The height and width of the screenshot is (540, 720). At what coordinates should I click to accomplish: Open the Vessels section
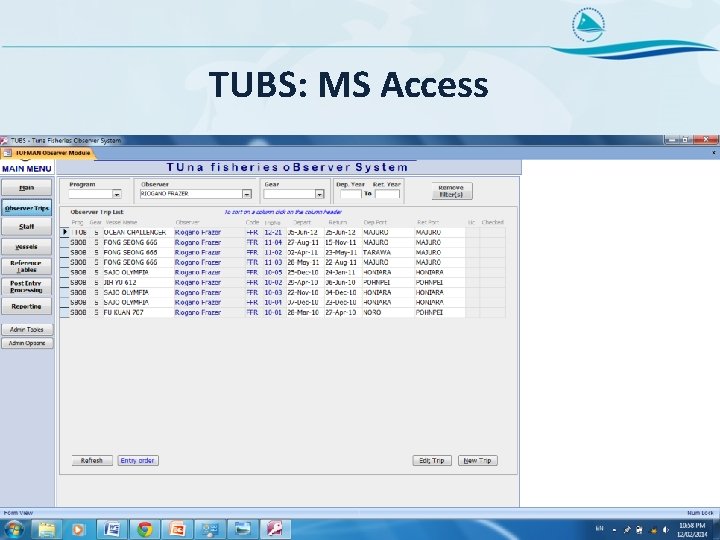27,247
